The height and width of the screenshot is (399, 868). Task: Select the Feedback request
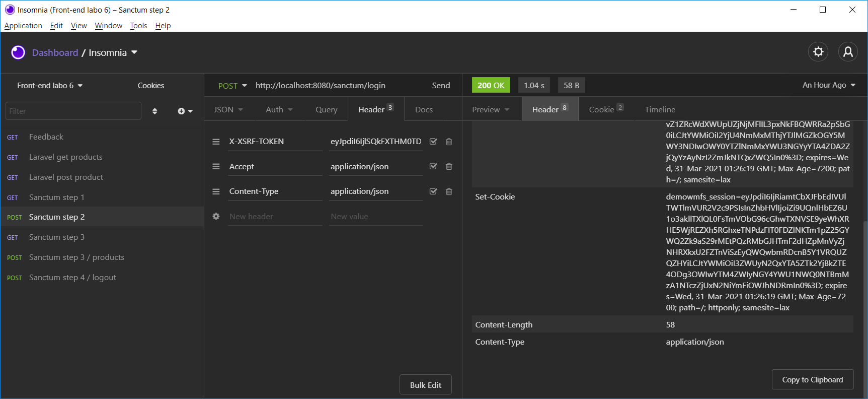click(x=102, y=137)
